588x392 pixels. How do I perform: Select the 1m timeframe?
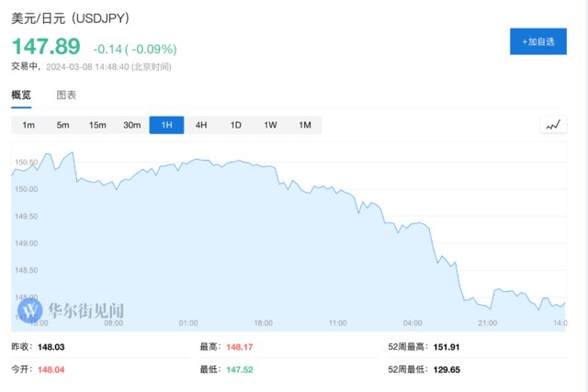[x=28, y=125]
